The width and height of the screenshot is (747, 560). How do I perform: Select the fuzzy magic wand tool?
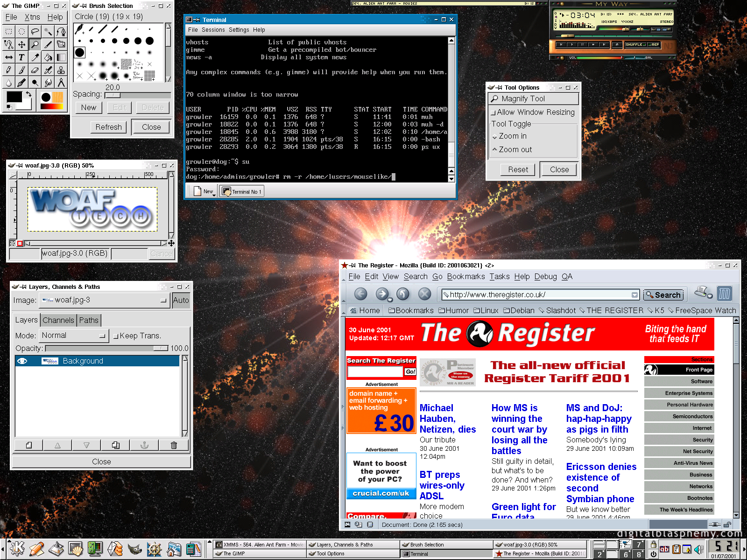click(x=48, y=32)
